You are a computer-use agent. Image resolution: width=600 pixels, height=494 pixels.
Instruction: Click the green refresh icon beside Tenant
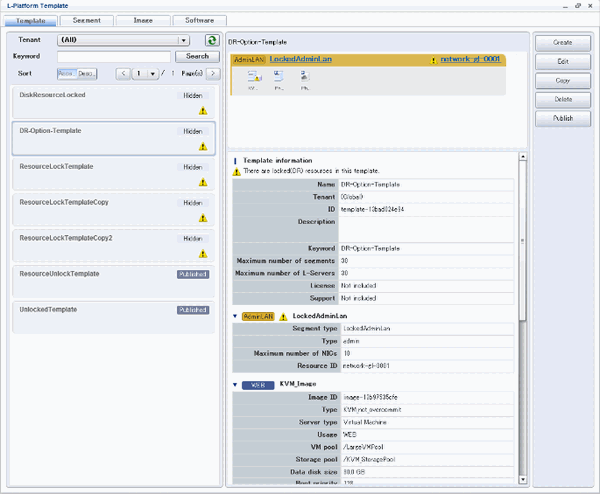(212, 40)
